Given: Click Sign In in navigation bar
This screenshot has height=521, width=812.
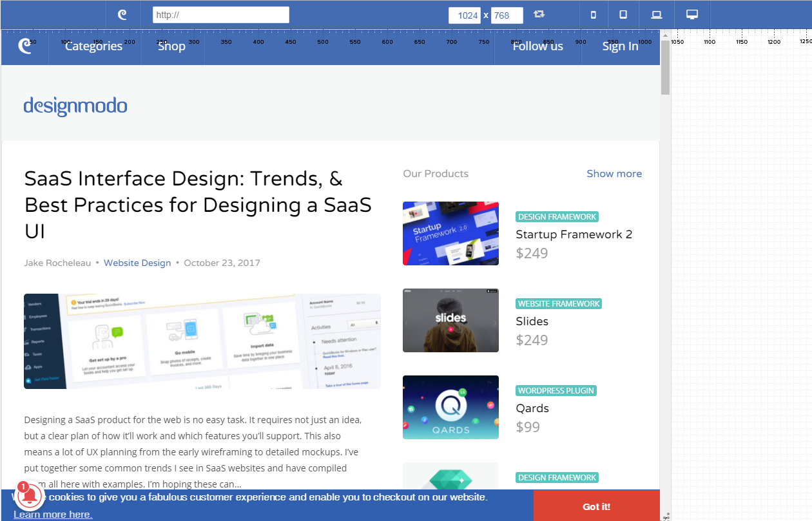Looking at the screenshot, I should (621, 46).
